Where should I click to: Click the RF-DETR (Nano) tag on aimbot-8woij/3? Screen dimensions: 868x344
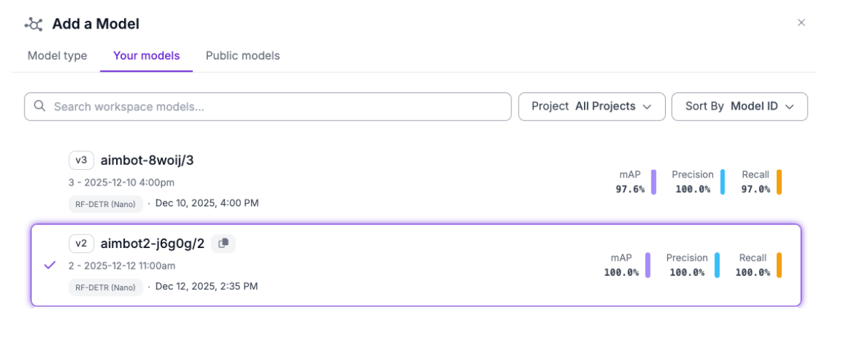click(x=105, y=204)
